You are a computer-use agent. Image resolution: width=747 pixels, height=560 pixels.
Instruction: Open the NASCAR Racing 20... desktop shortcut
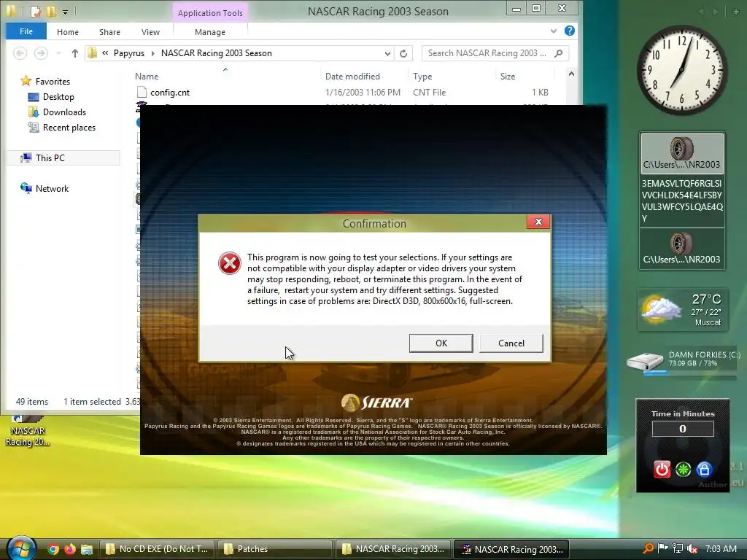[28, 430]
